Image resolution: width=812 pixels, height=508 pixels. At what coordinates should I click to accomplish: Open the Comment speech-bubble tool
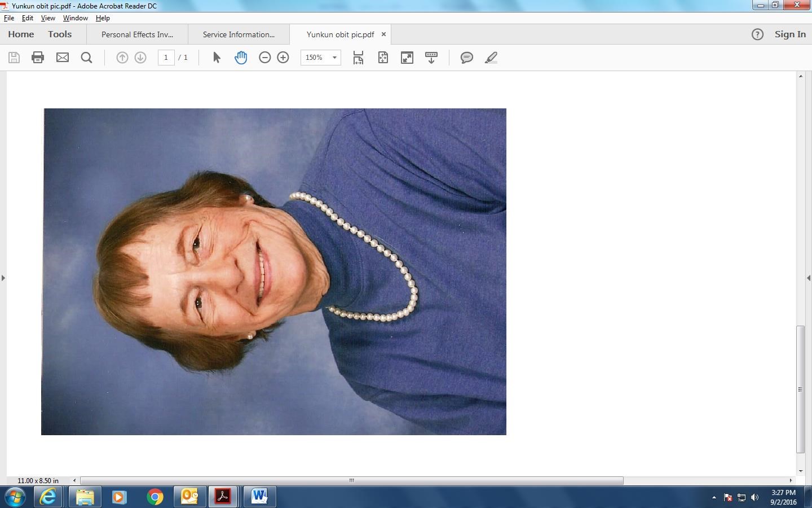click(x=466, y=57)
